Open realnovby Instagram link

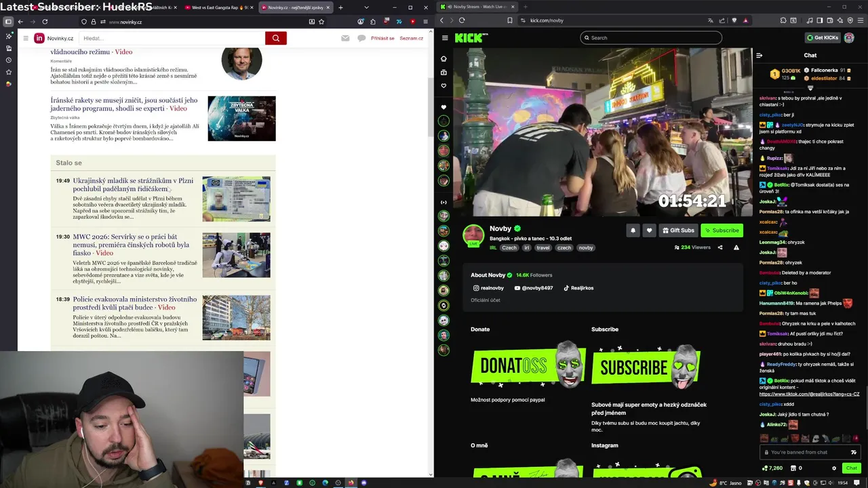point(488,288)
